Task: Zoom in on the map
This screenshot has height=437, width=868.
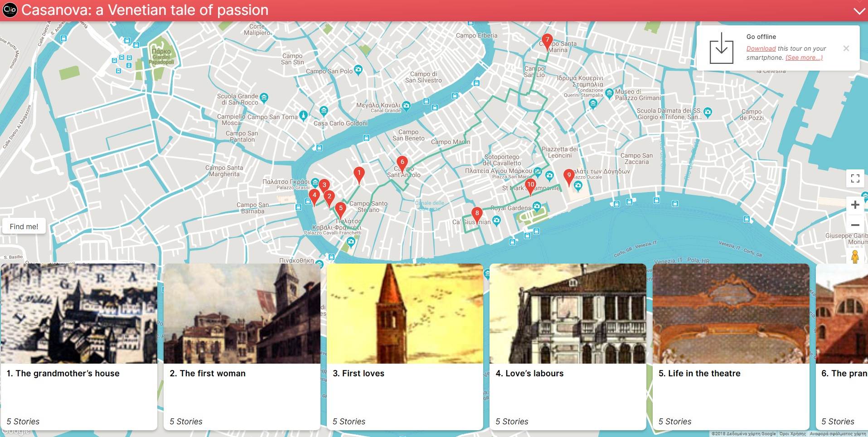Action: 855,205
